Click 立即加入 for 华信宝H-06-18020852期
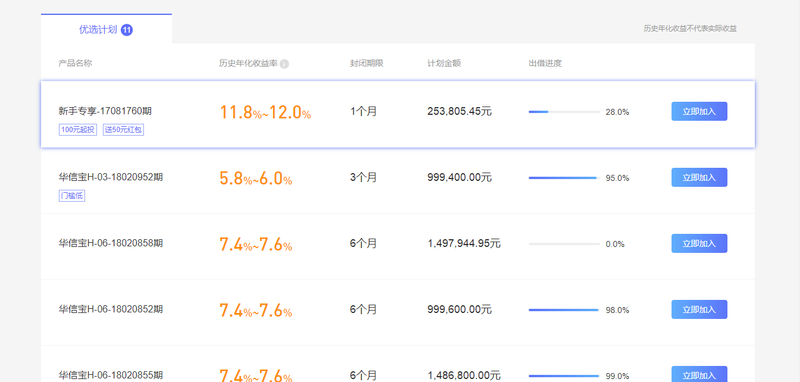Viewport: 800px width, 382px height. (x=699, y=310)
